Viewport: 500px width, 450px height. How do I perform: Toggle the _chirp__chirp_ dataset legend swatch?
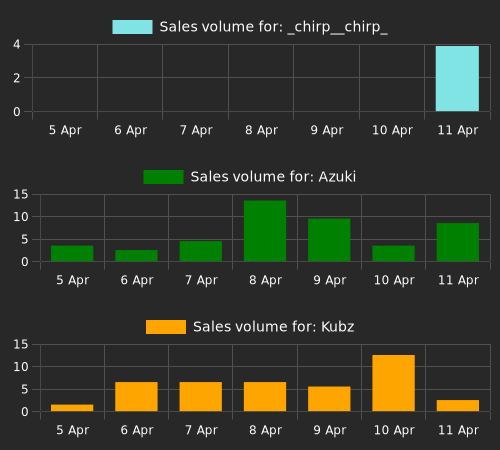pyautogui.click(x=132, y=27)
